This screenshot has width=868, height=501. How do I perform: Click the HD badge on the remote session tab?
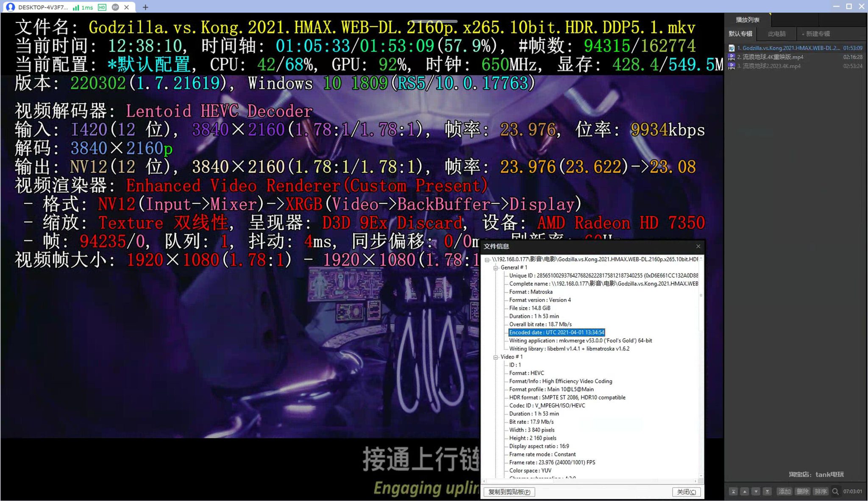pos(102,7)
